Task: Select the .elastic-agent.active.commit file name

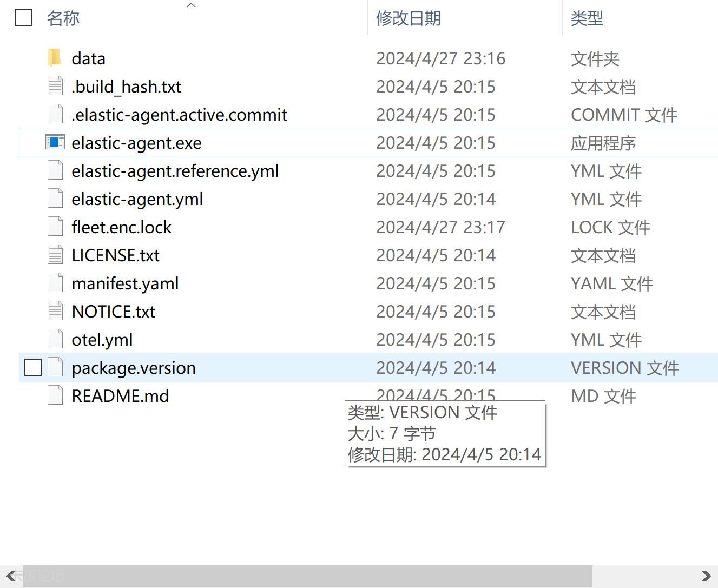Action: [179, 115]
